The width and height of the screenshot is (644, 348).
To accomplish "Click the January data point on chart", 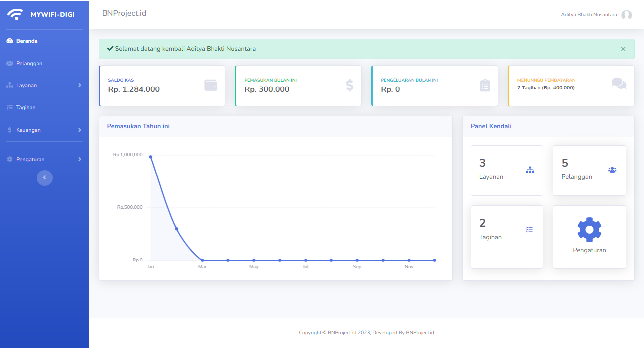I will tap(151, 157).
